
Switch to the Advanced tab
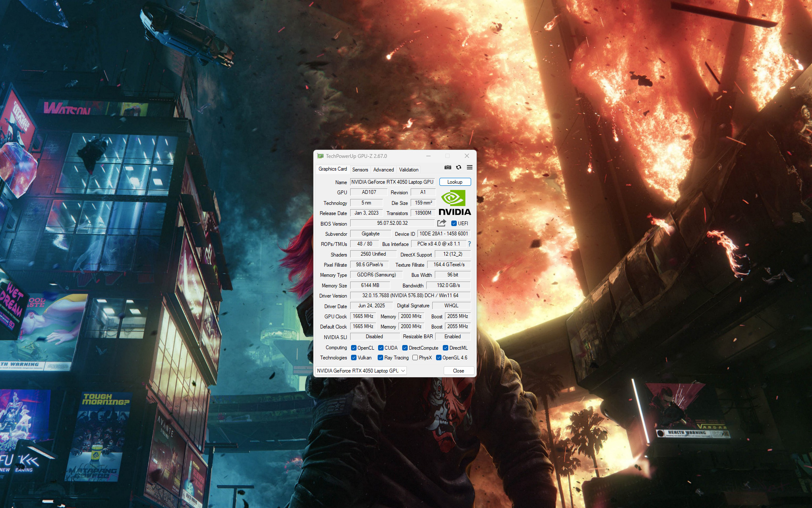tap(383, 170)
